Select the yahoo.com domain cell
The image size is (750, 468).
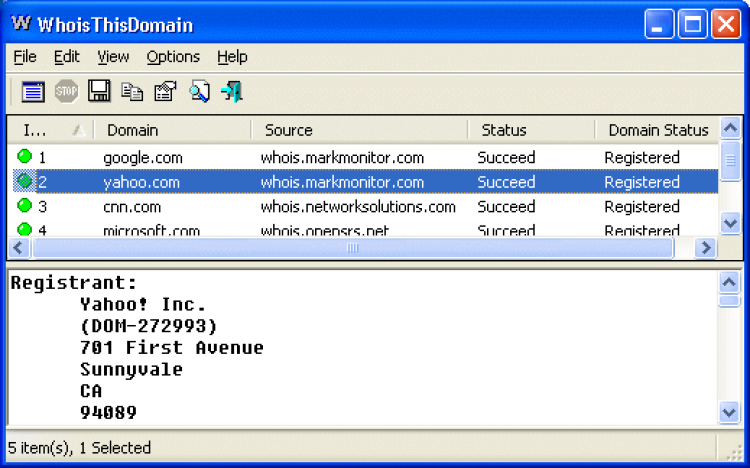click(x=141, y=182)
